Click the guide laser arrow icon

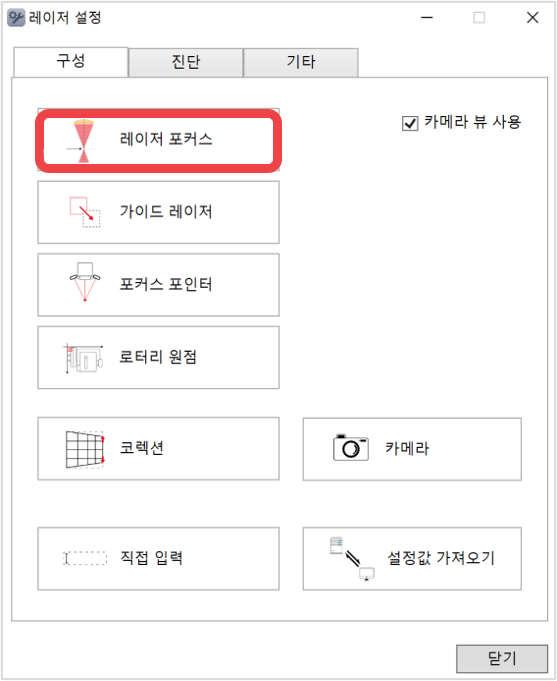tap(85, 212)
